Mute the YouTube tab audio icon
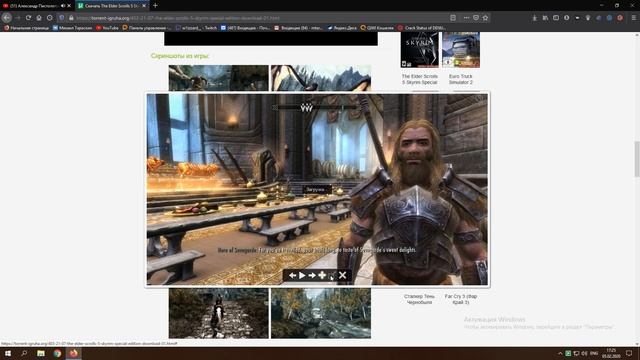640x360 pixels. pyautogui.click(x=62, y=6)
